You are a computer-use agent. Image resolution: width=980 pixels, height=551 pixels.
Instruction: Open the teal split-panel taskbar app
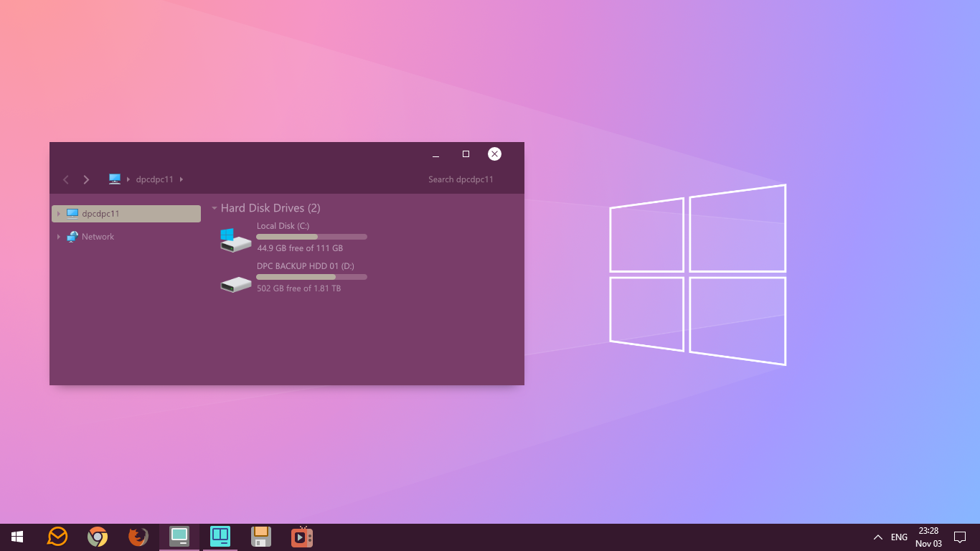coord(220,536)
